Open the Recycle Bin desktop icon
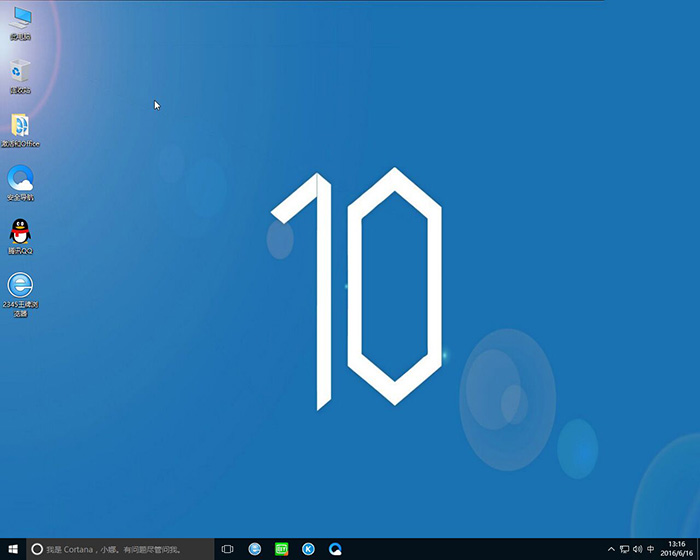 pyautogui.click(x=20, y=73)
